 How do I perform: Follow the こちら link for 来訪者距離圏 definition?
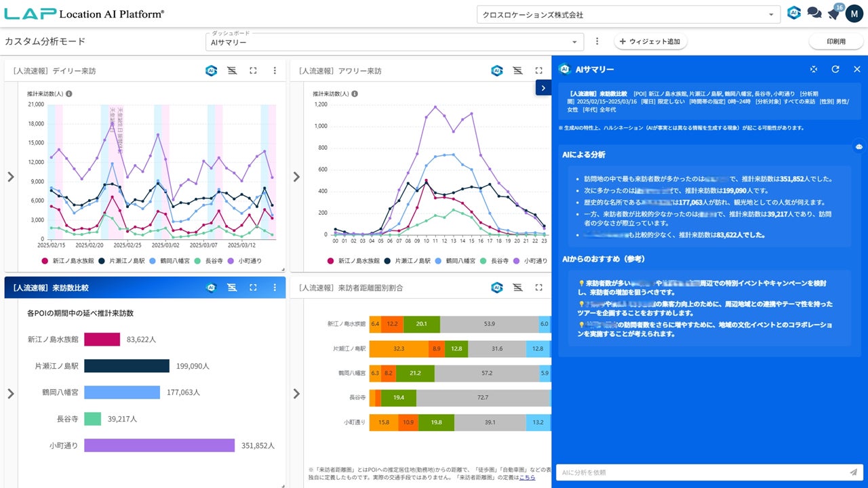click(x=527, y=477)
